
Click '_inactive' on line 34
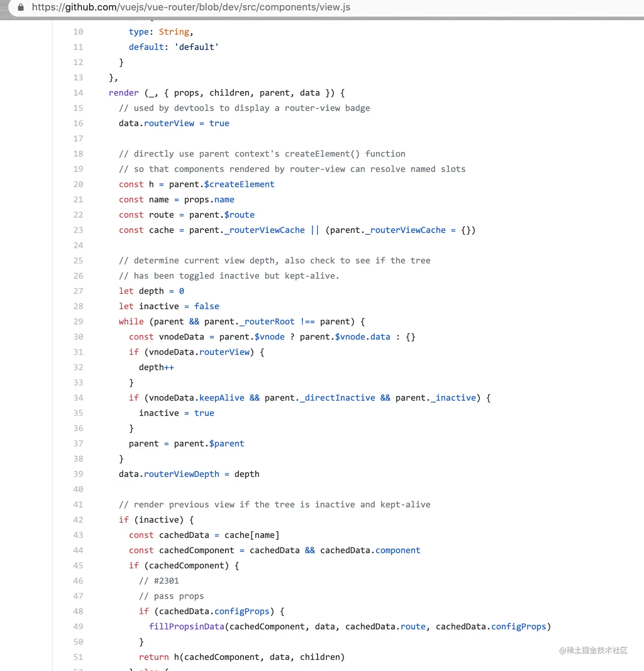pos(453,398)
